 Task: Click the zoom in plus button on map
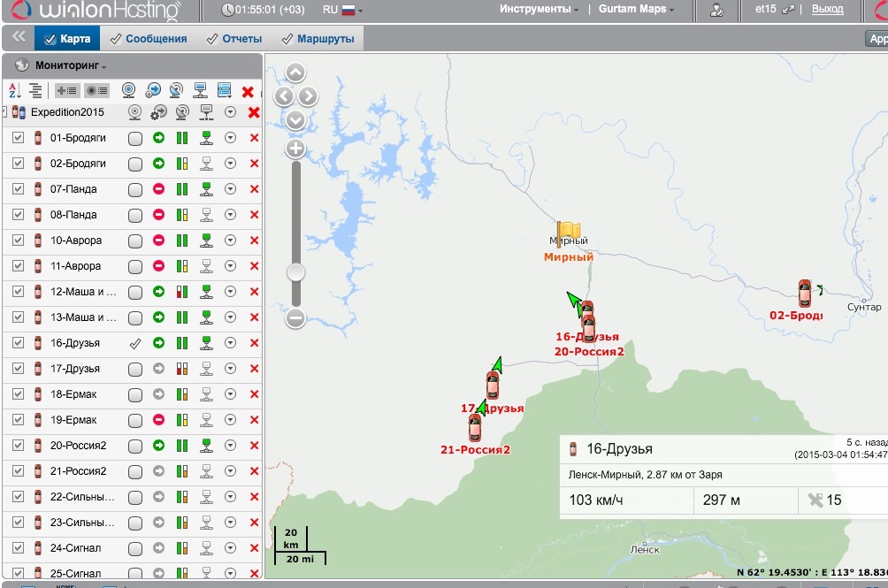pyautogui.click(x=295, y=149)
